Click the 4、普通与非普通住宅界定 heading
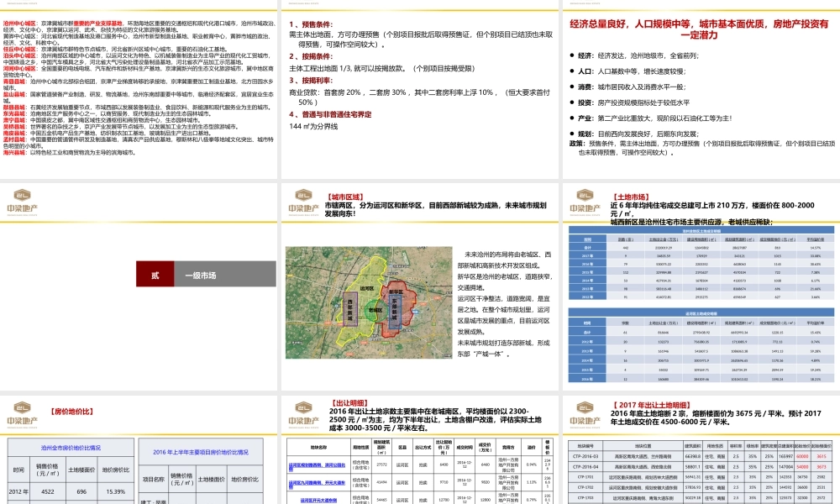 click(x=330, y=114)
